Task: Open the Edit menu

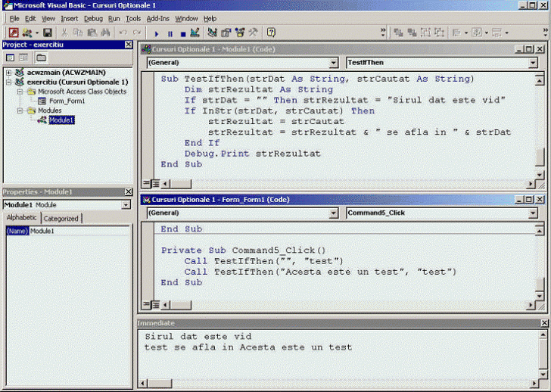Action: [x=30, y=19]
